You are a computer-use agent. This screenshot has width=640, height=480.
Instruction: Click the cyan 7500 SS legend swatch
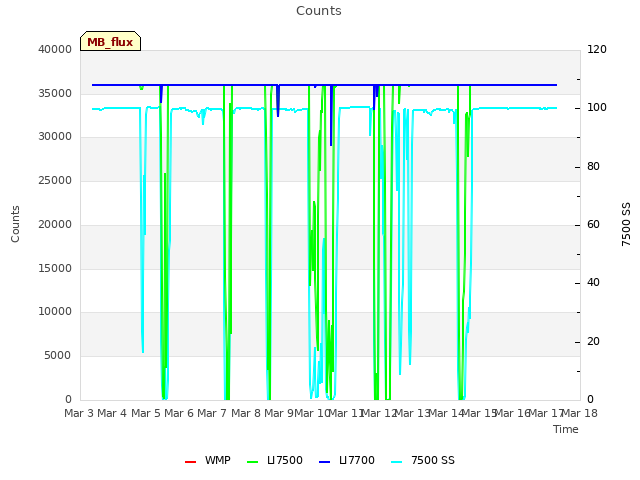397,462
